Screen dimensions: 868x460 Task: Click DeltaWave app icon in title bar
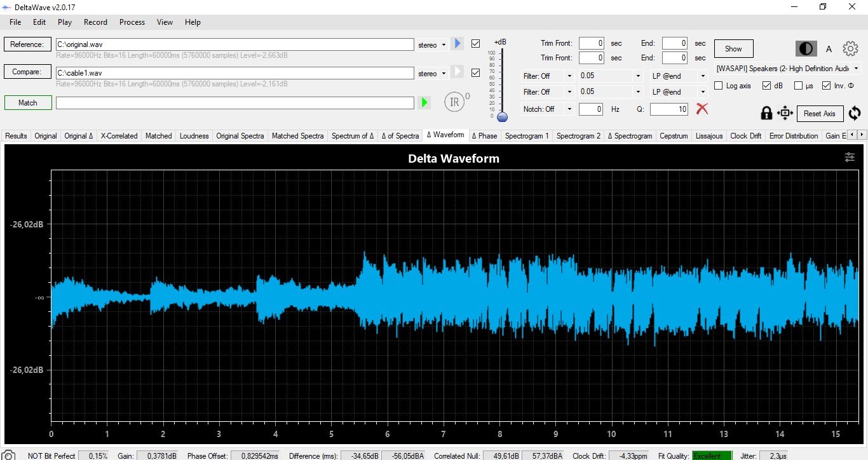point(7,6)
